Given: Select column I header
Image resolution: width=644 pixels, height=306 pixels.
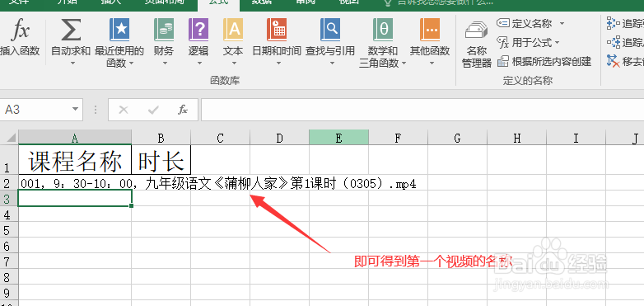Looking at the screenshot, I should pyautogui.click(x=576, y=138).
